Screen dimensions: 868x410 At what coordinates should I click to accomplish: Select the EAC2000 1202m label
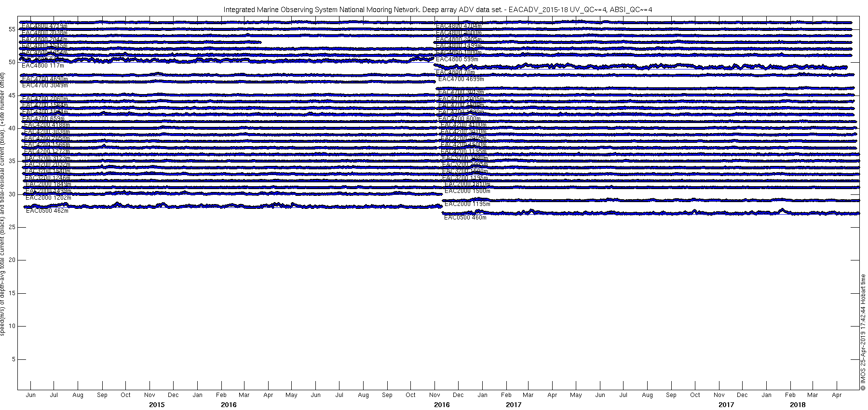(48, 198)
